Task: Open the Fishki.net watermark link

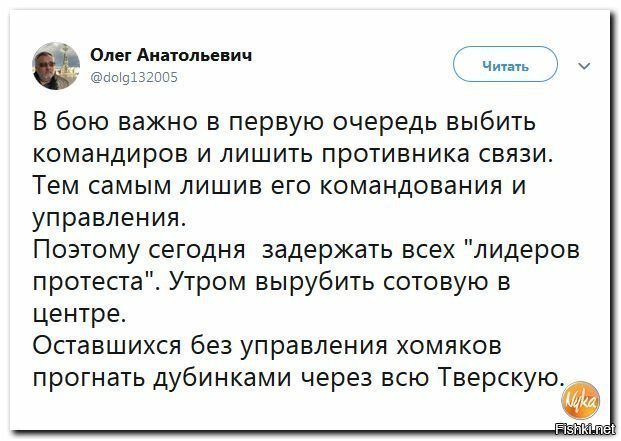Action: point(585,429)
